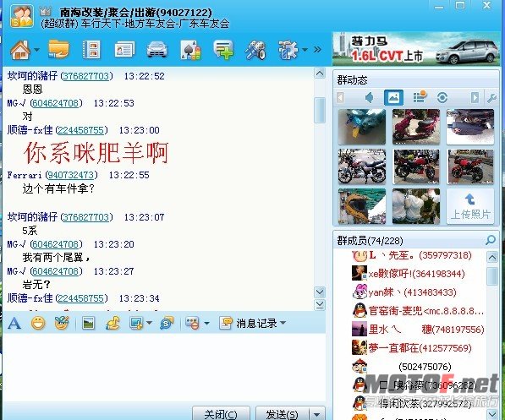
Task: Search group members magnifier icon
Action: tap(491, 240)
